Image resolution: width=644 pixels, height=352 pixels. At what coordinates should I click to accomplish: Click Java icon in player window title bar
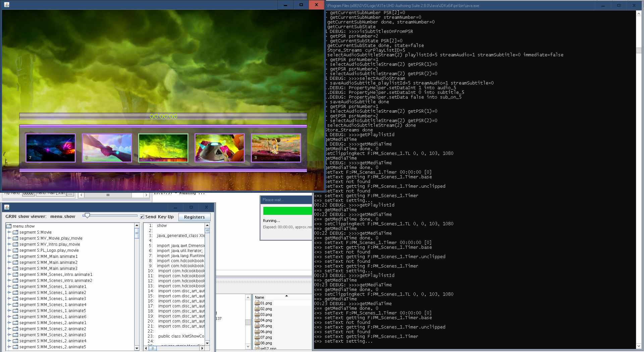pyautogui.click(x=7, y=5)
